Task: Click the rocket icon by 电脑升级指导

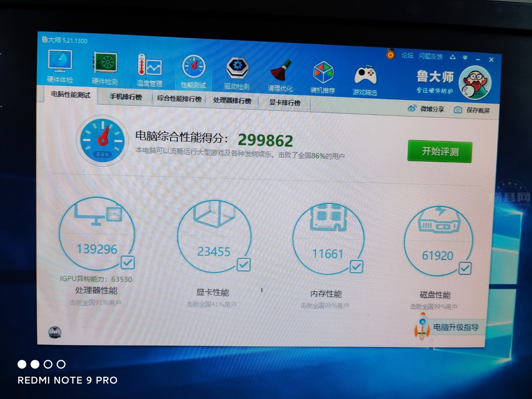Action: 422,326
